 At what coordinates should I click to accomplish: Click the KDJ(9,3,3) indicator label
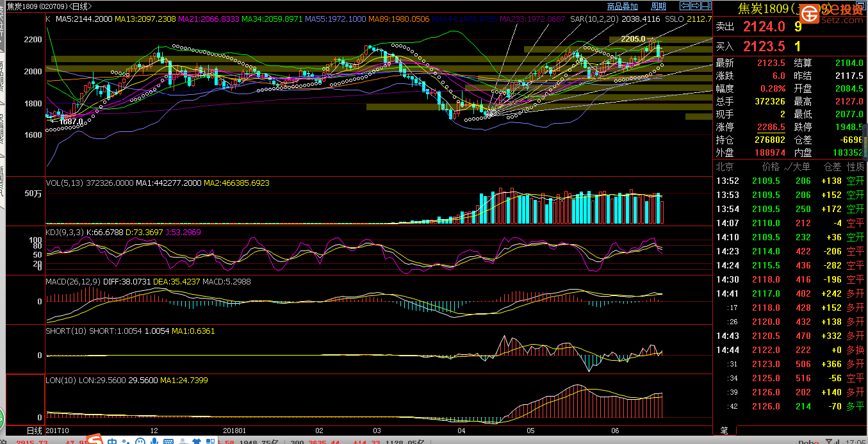point(65,232)
